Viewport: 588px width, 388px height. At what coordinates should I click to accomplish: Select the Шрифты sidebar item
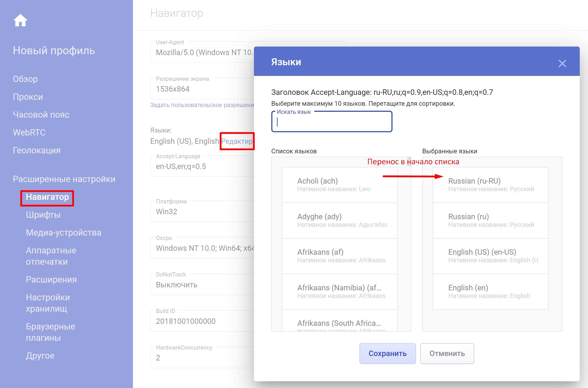coord(43,215)
